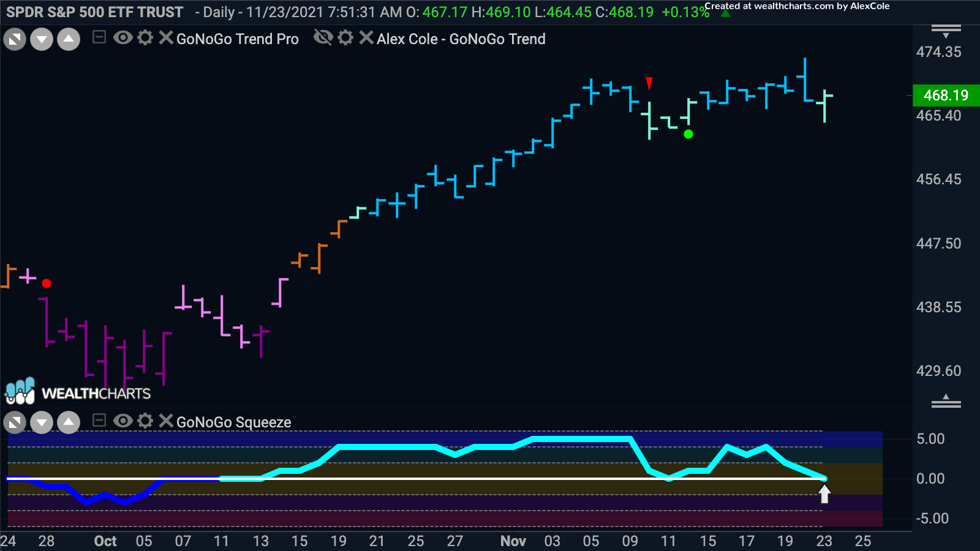Click the 474.35 price axis label

tap(939, 52)
